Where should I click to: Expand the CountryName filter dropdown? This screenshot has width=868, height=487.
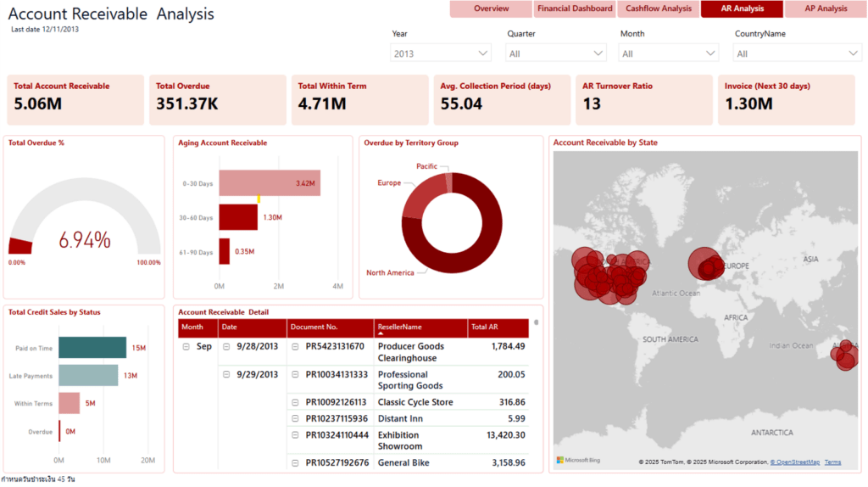(x=797, y=53)
